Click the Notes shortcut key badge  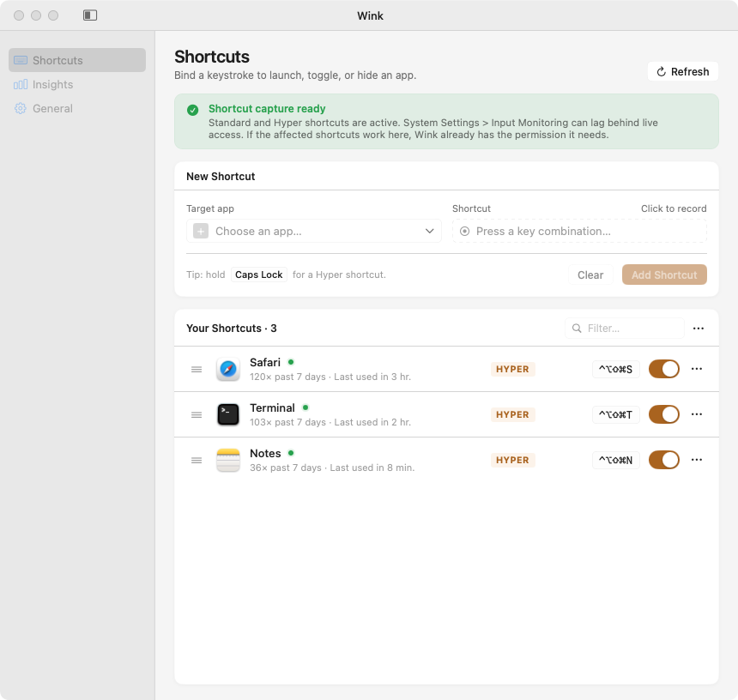point(615,460)
